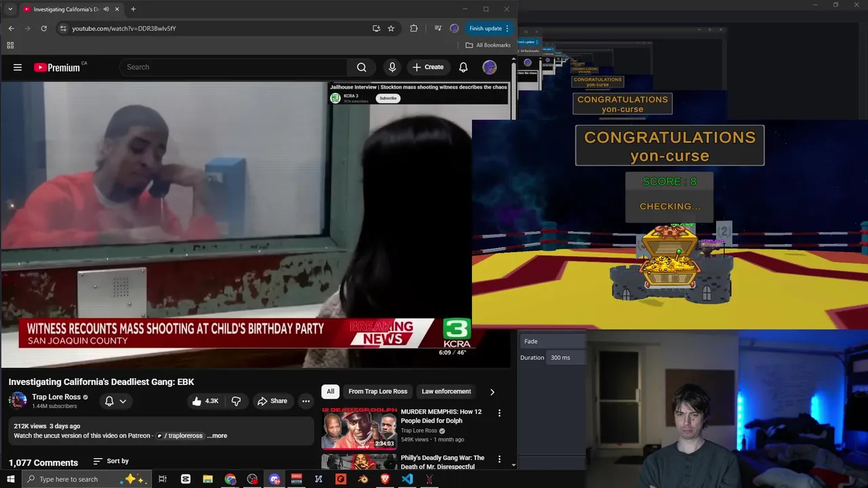The image size is (868, 488).
Task: Close the YouTube browser tab
Action: 117,9
